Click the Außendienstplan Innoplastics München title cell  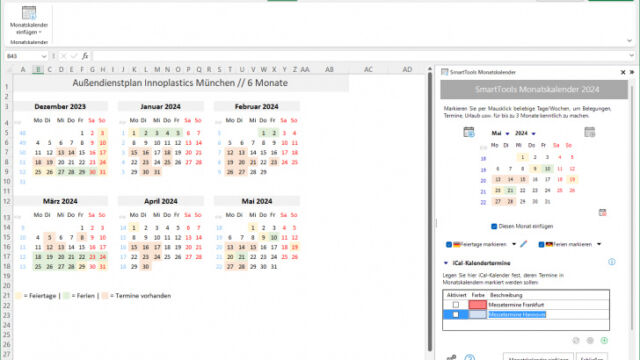[x=180, y=83]
